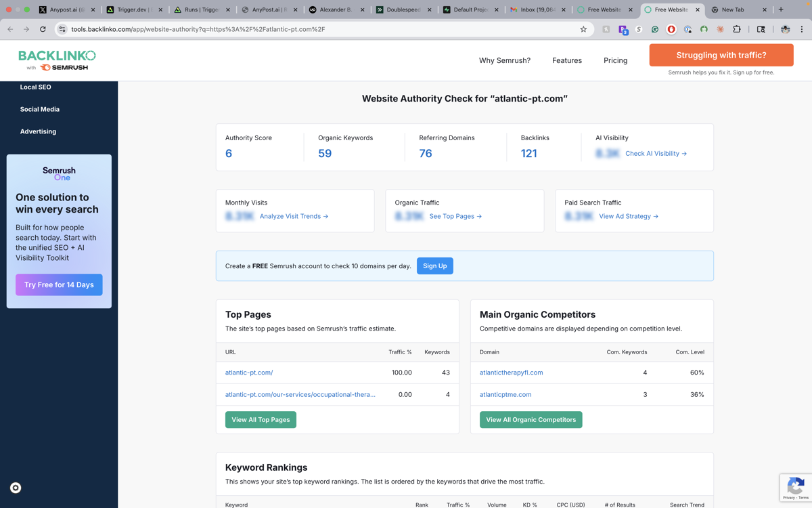Click the 100.00 Traffic % cell
The height and width of the screenshot is (508, 812).
click(402, 373)
